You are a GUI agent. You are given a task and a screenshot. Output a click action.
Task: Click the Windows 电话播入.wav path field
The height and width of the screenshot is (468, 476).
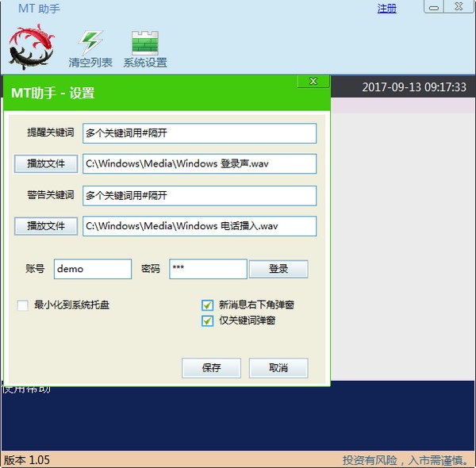pyautogui.click(x=199, y=226)
